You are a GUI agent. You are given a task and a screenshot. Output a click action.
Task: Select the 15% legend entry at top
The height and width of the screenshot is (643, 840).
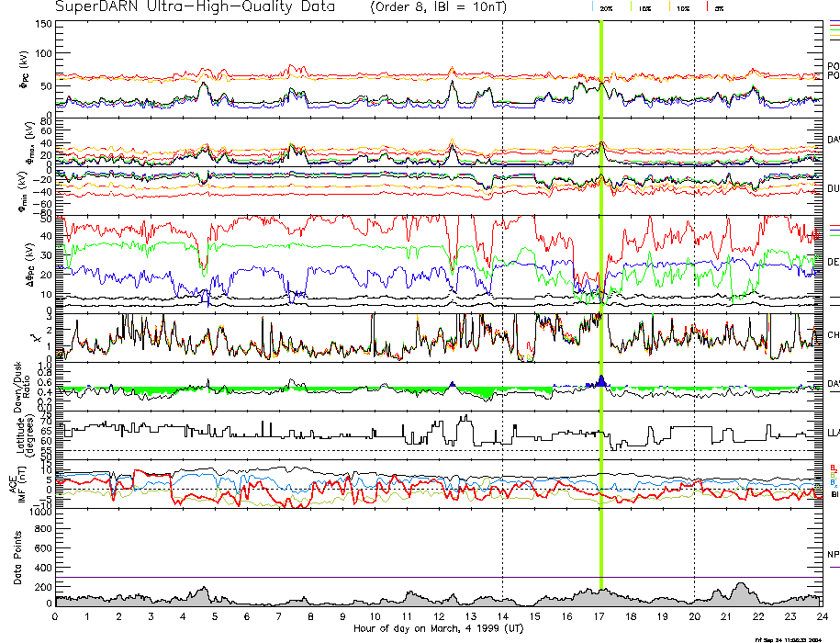644,7
